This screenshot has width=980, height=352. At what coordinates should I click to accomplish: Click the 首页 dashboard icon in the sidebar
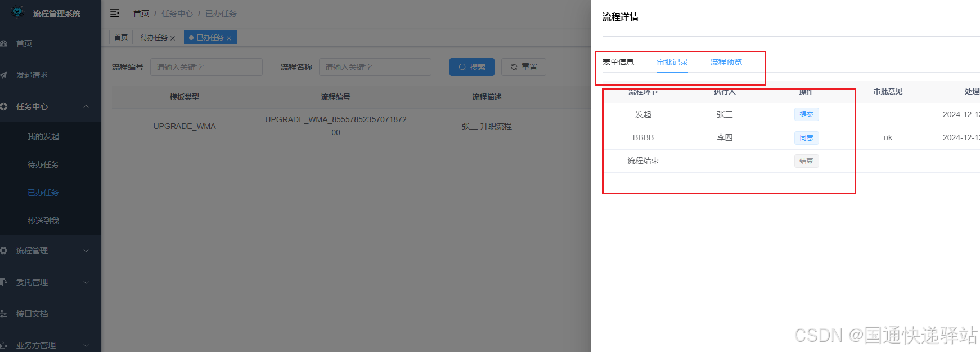point(4,43)
